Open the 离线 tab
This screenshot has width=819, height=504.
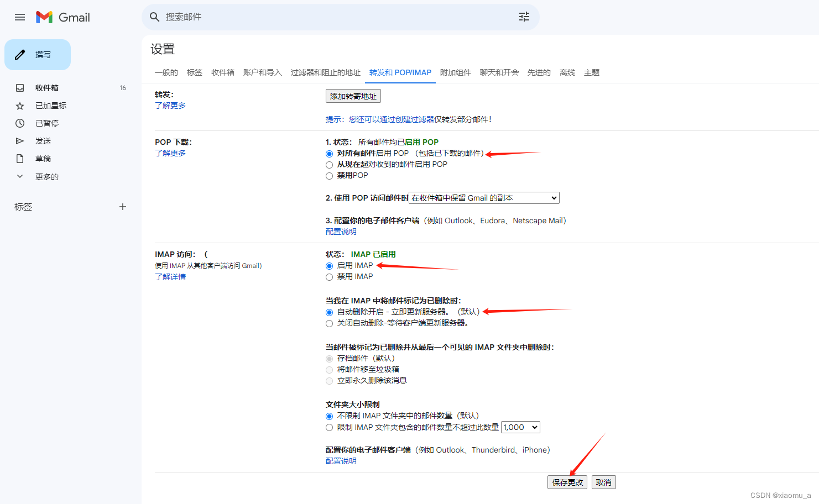pos(567,72)
